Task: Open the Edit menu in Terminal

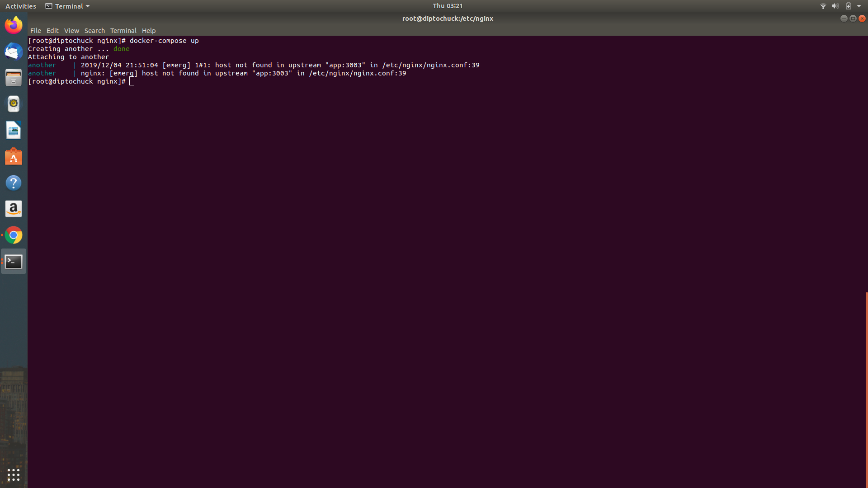Action: pyautogui.click(x=52, y=30)
